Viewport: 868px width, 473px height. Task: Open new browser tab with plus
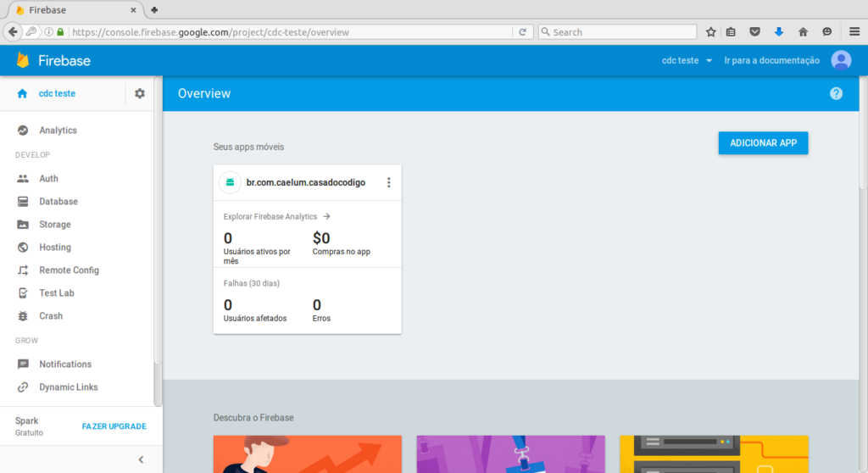[154, 10]
